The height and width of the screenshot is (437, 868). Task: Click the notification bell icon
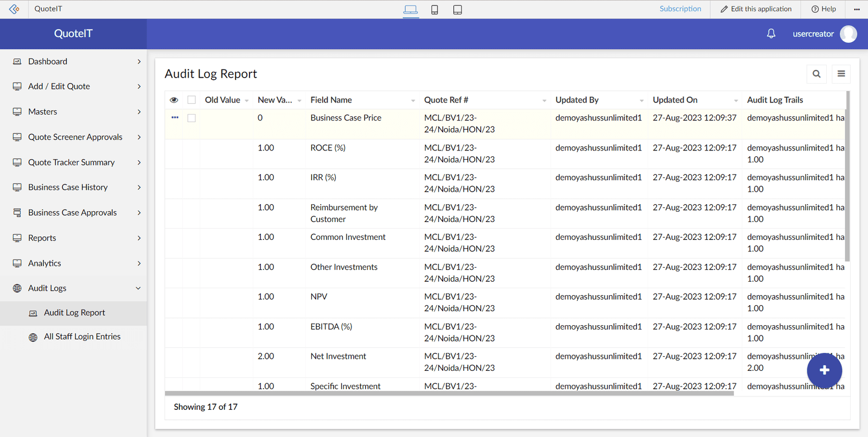click(x=771, y=34)
